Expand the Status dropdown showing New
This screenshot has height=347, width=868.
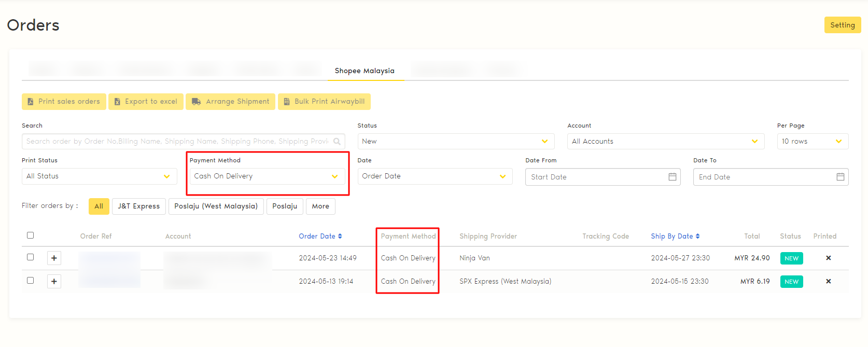(455, 141)
